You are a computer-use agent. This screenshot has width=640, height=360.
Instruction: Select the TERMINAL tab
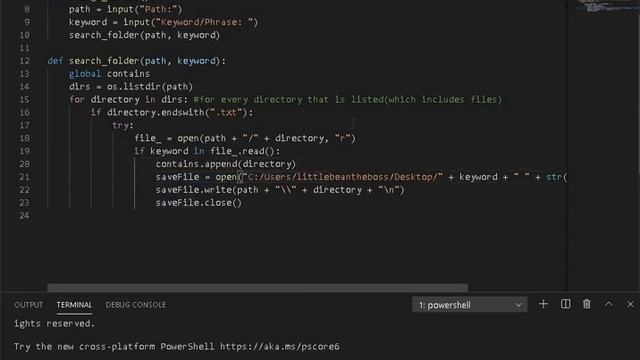click(x=74, y=305)
